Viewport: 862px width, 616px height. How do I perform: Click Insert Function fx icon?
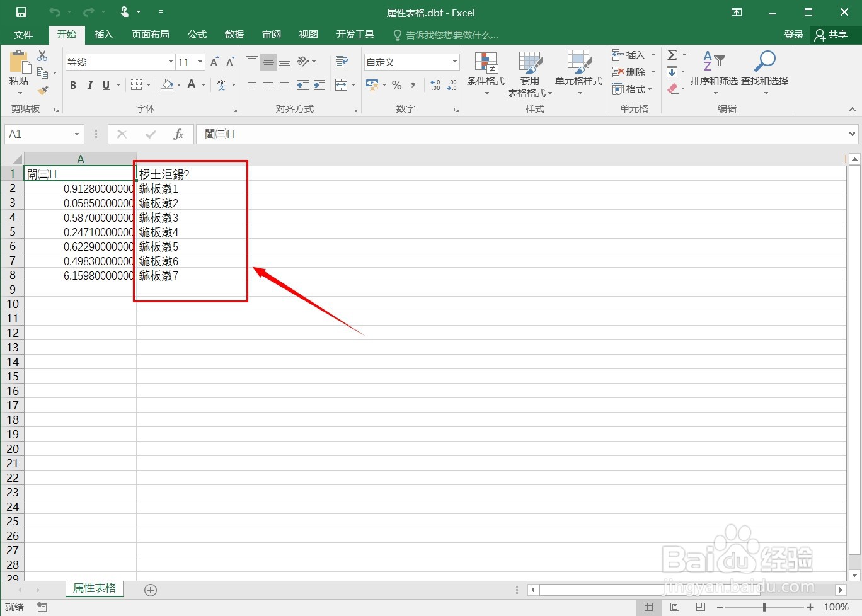(178, 134)
